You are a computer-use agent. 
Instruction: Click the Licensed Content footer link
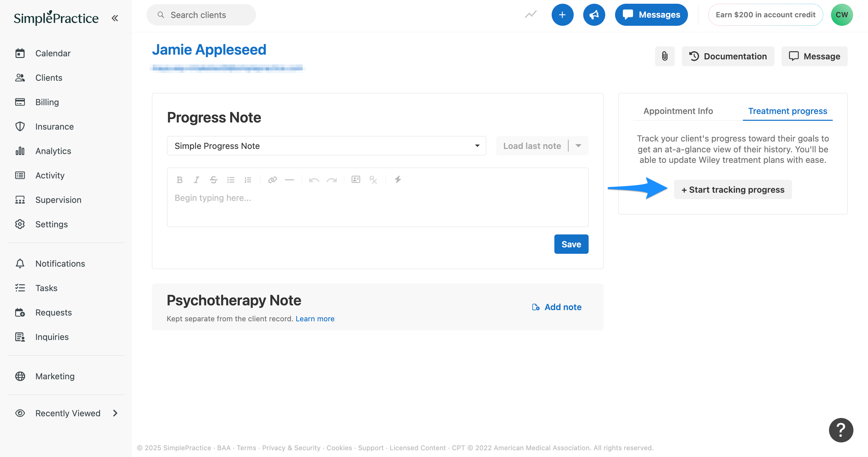click(417, 448)
